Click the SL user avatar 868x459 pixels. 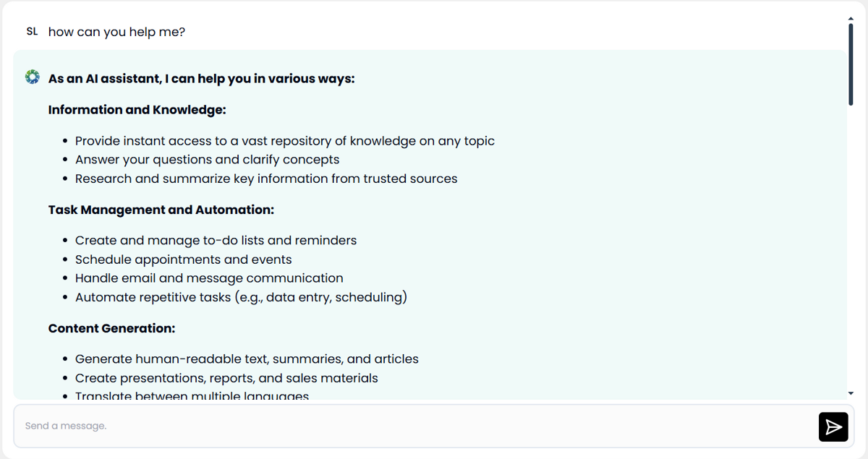[32, 32]
